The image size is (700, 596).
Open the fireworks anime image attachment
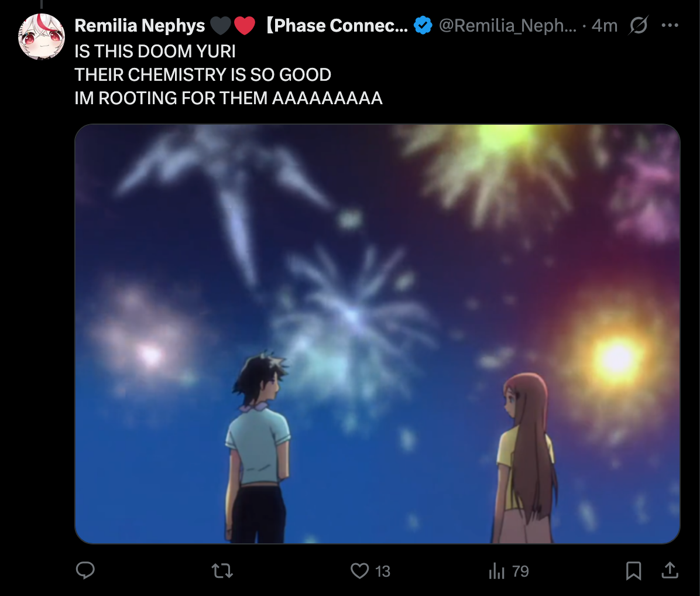click(x=378, y=334)
